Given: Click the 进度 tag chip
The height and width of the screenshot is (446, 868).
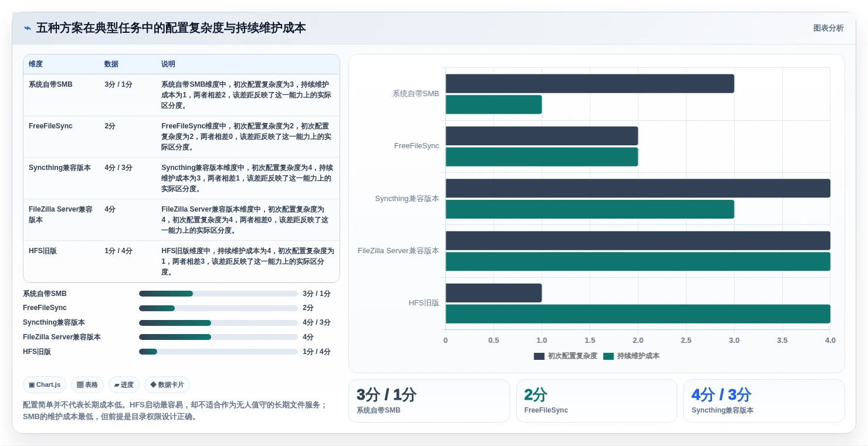Looking at the screenshot, I should (x=124, y=385).
